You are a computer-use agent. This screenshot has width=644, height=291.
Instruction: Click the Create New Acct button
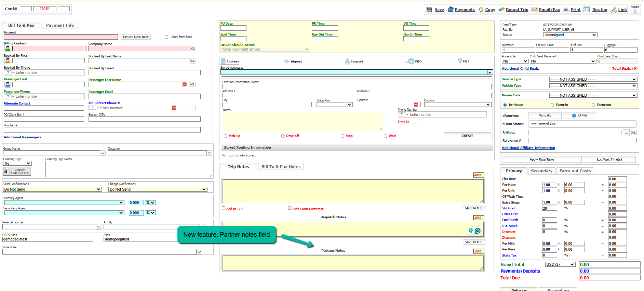(136, 37)
